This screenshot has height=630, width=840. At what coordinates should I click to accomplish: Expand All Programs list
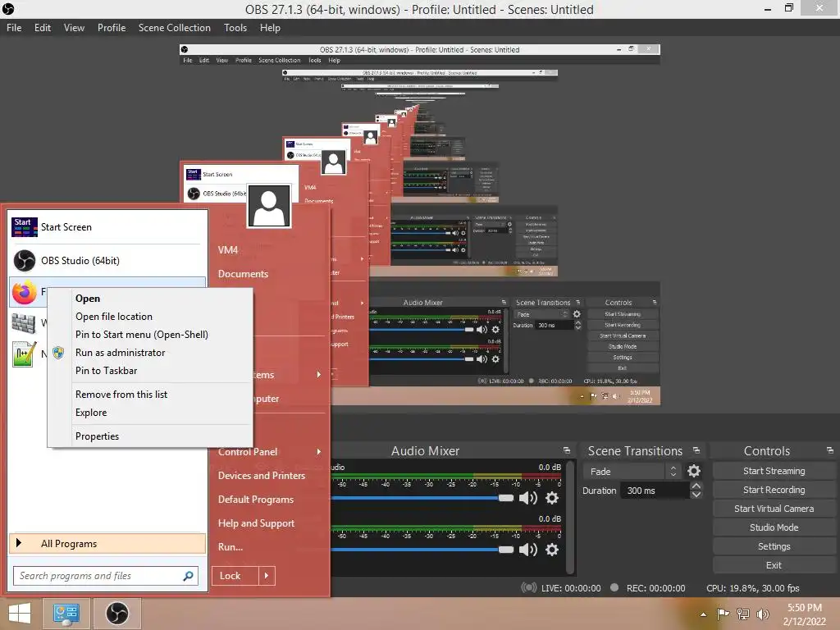pyautogui.click(x=107, y=544)
